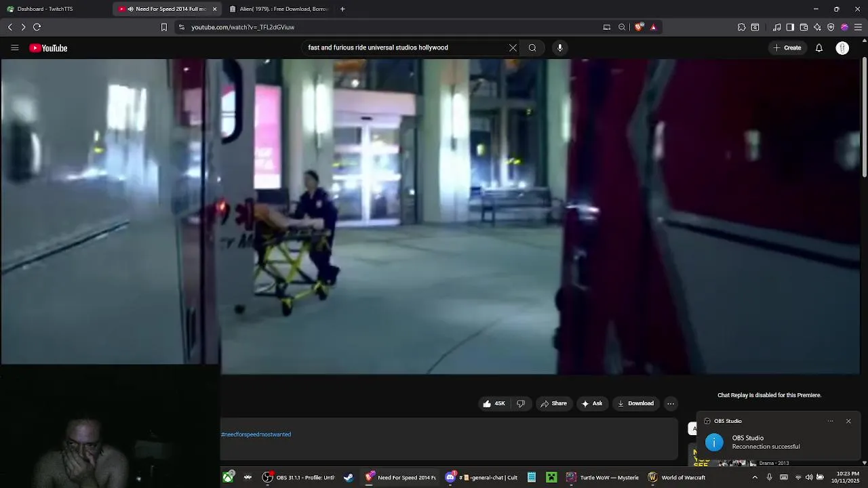868x488 pixels.
Task: Open Minecraft creeper icon in taskbar
Action: [552, 477]
